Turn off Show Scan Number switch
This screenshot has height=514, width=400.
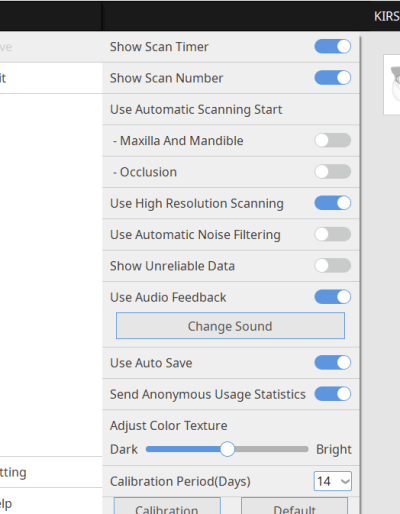(x=332, y=78)
